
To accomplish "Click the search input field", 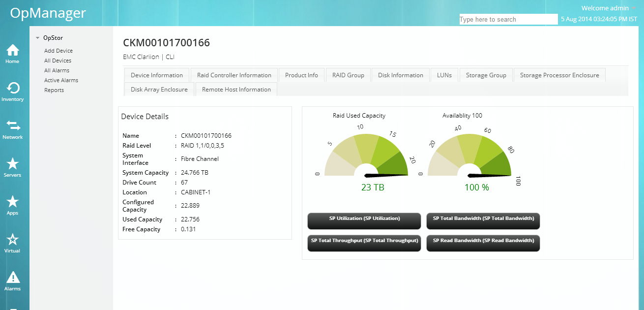I will (x=508, y=19).
